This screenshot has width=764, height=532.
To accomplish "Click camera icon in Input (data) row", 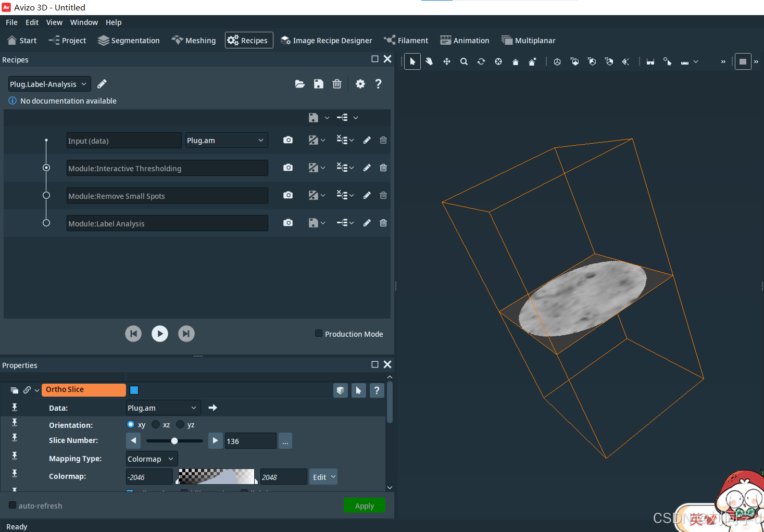I will click(288, 140).
